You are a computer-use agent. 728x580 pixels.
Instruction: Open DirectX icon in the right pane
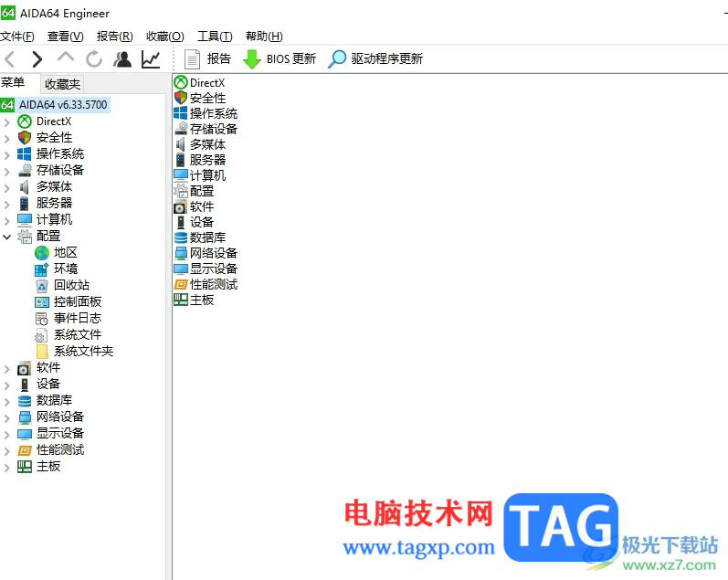181,82
